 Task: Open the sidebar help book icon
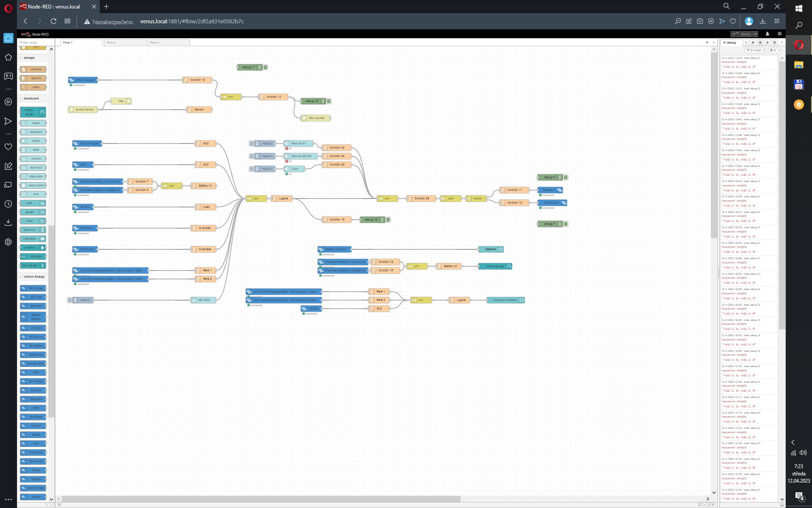click(x=753, y=42)
